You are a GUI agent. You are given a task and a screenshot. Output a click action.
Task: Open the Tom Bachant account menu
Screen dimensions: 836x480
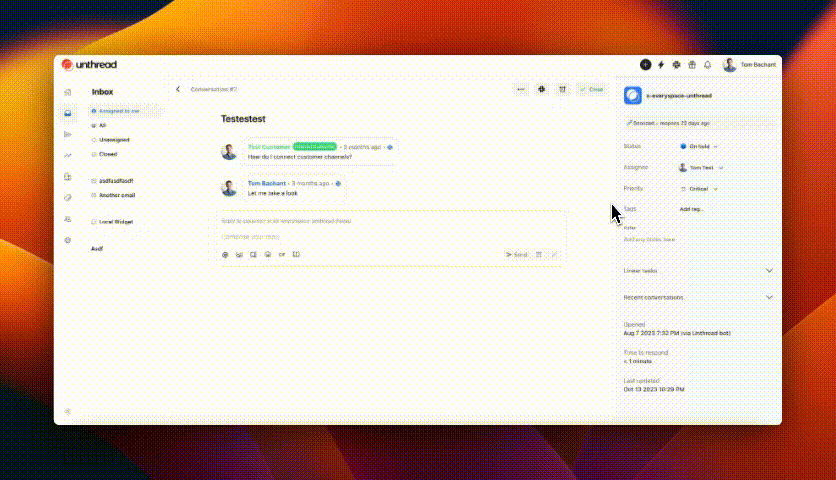749,65
